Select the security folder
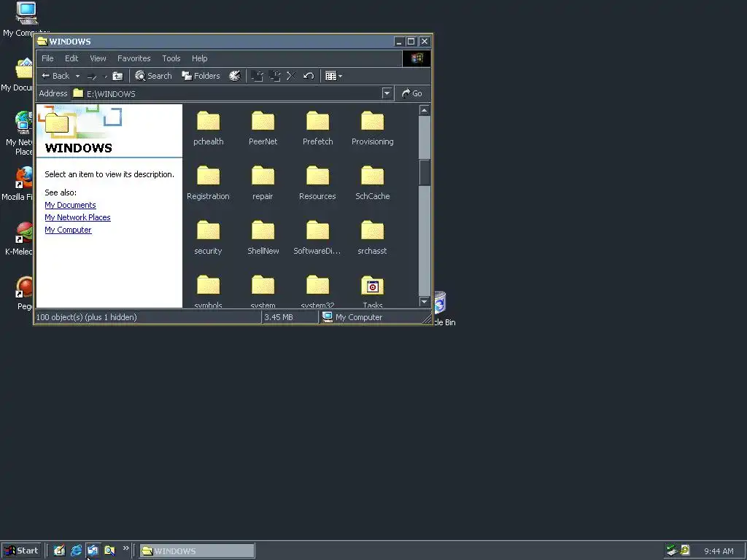747x560 pixels. pos(208,237)
